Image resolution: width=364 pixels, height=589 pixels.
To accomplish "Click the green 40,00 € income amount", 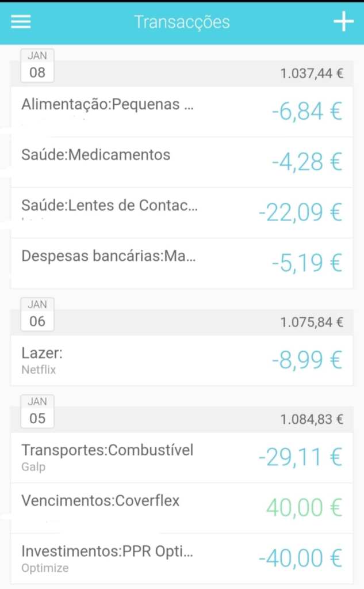I will 304,508.
